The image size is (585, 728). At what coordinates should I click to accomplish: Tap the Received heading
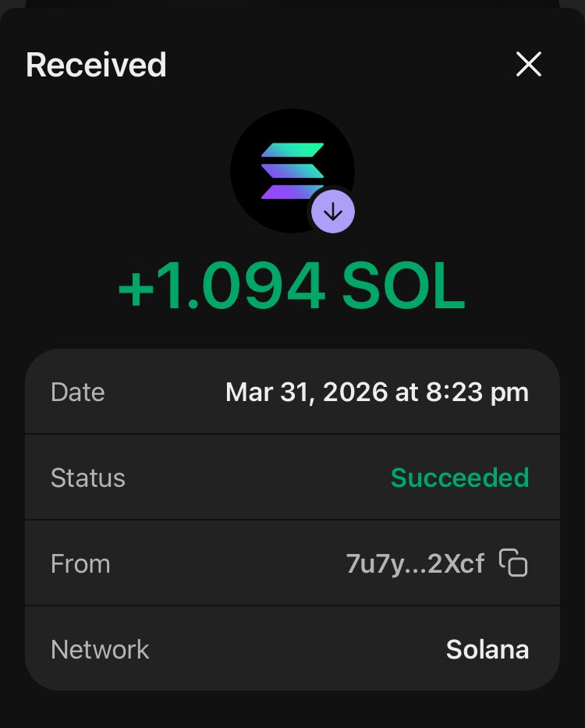click(x=96, y=65)
